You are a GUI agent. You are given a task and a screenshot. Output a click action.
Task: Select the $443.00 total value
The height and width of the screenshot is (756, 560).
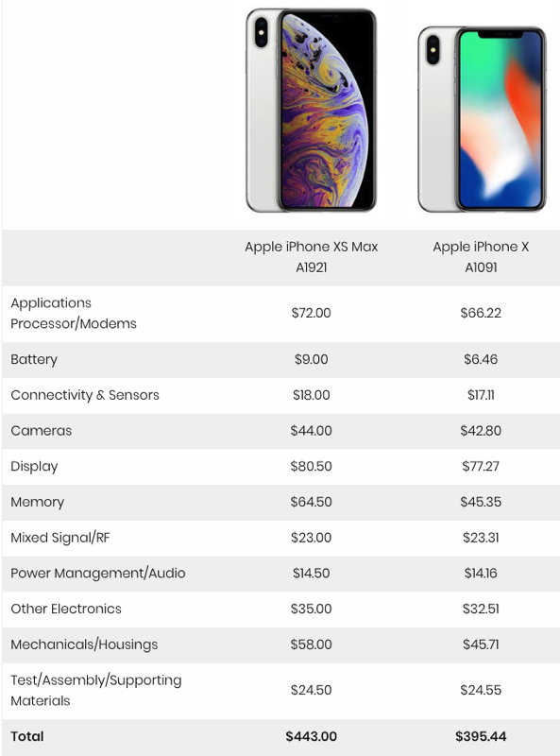(x=311, y=736)
